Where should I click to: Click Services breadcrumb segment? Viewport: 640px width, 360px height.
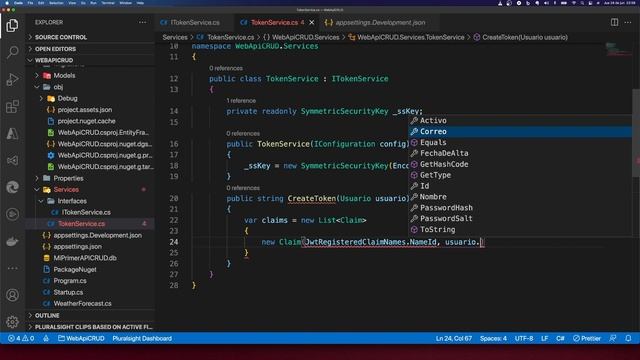[175, 37]
